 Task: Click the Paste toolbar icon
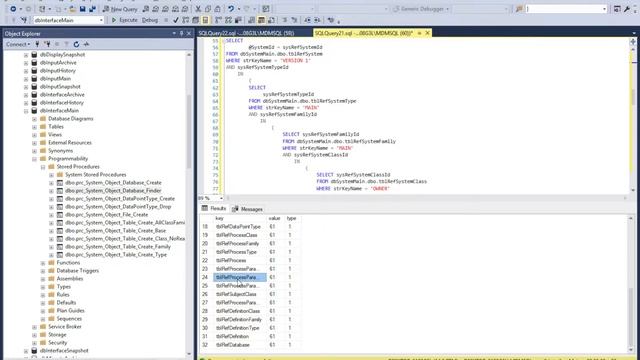point(218,9)
